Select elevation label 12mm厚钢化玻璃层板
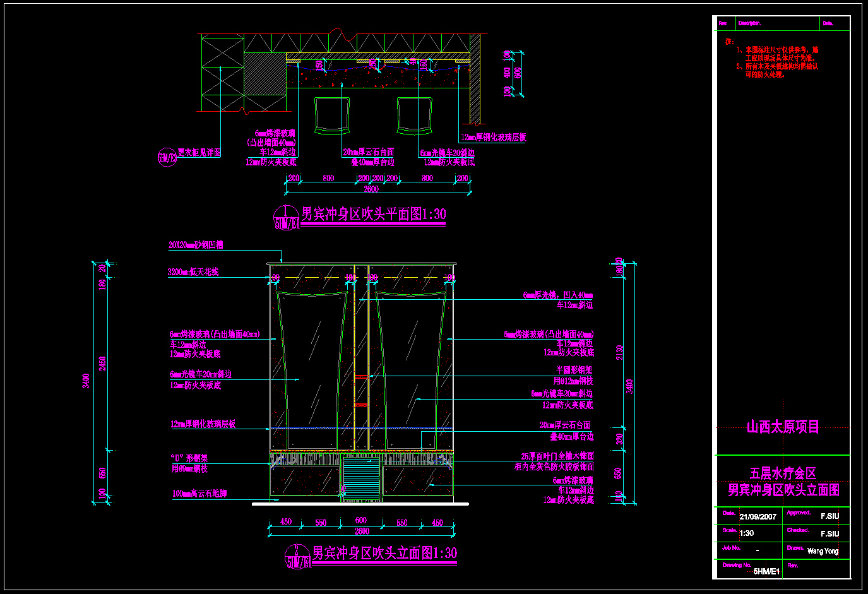868x594 pixels. tap(203, 424)
